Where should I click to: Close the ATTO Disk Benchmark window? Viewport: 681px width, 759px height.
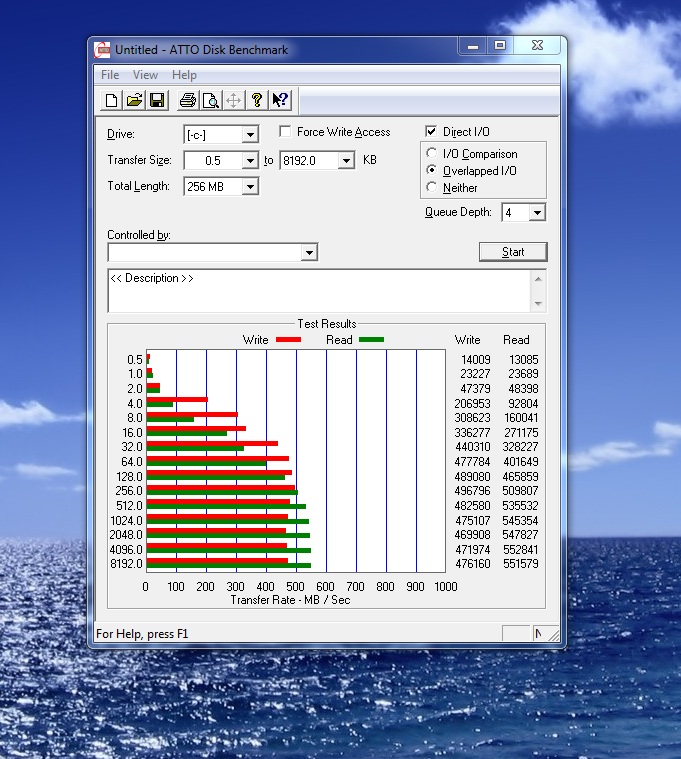(537, 46)
